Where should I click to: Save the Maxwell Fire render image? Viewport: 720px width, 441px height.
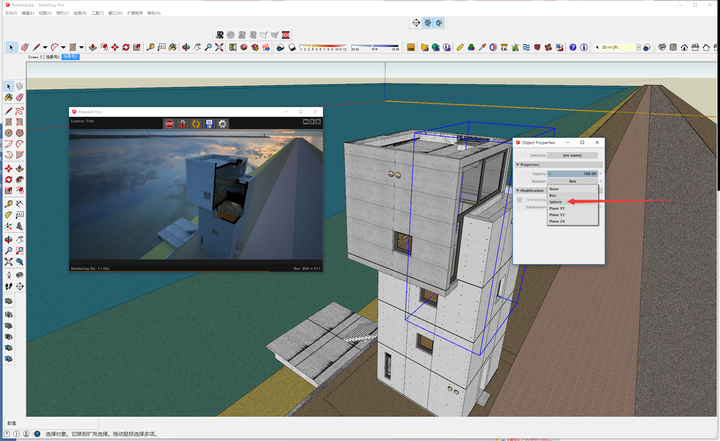[209, 124]
